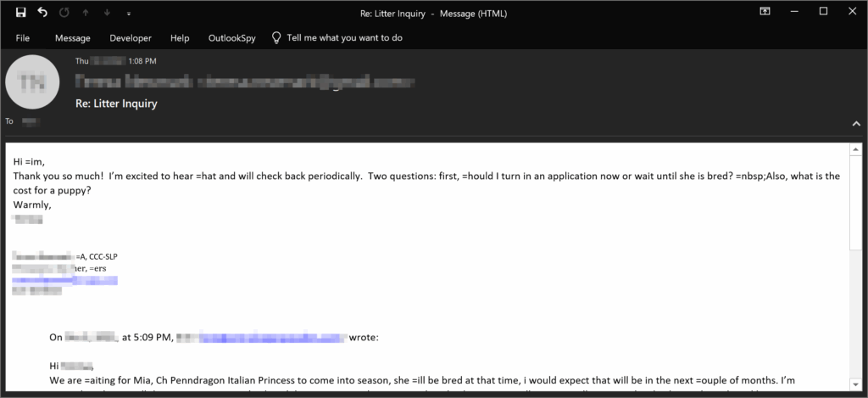Click the greyed-out Redo icon
Viewport: 868px width, 398px height.
tap(64, 12)
